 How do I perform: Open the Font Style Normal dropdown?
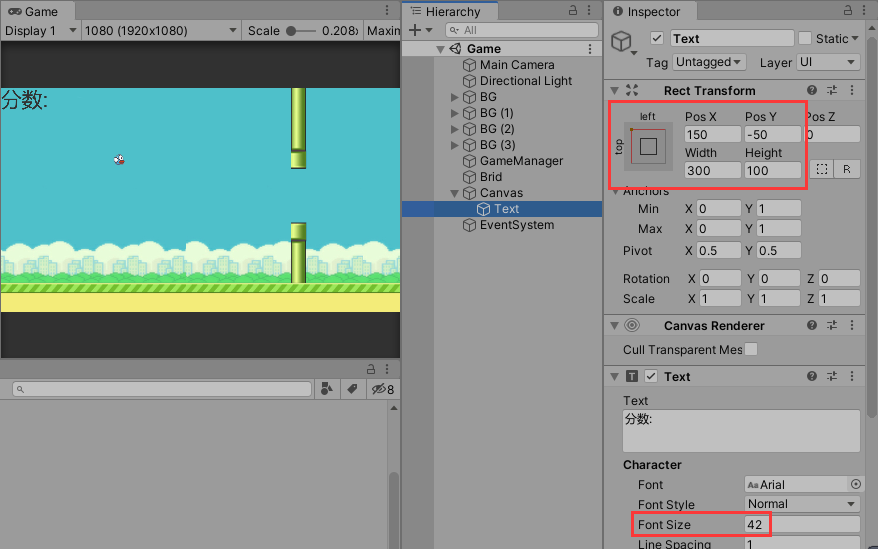[x=802, y=504]
